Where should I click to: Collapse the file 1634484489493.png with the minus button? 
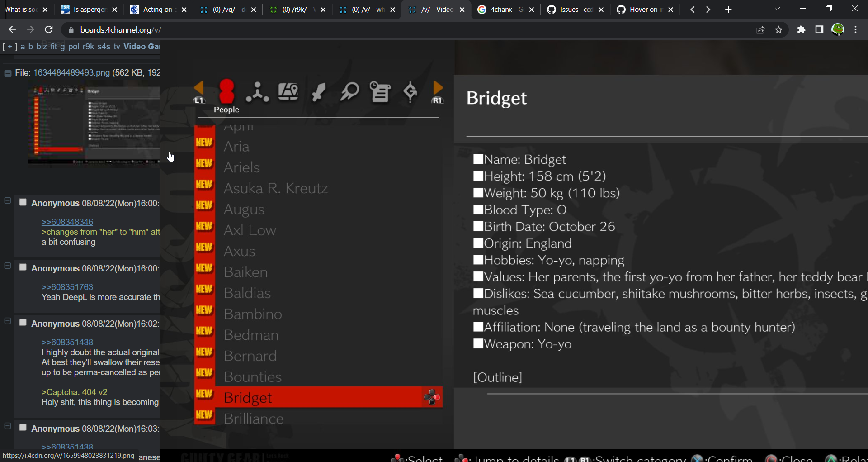8,73
